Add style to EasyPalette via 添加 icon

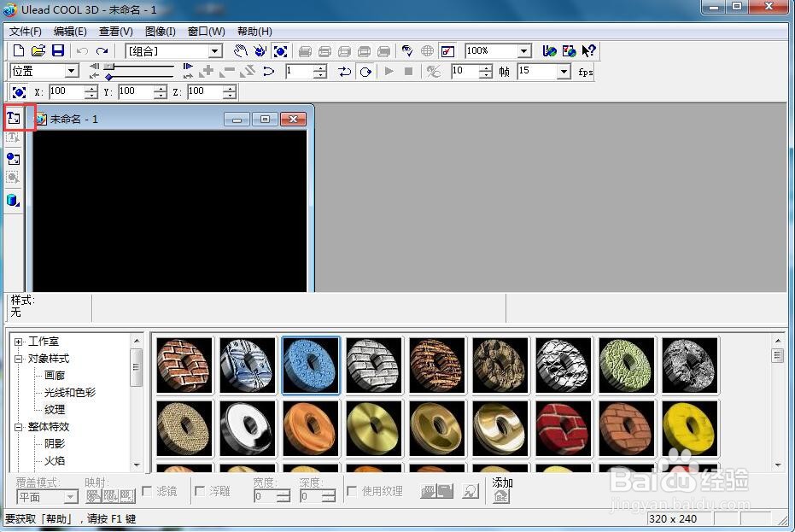(x=501, y=496)
